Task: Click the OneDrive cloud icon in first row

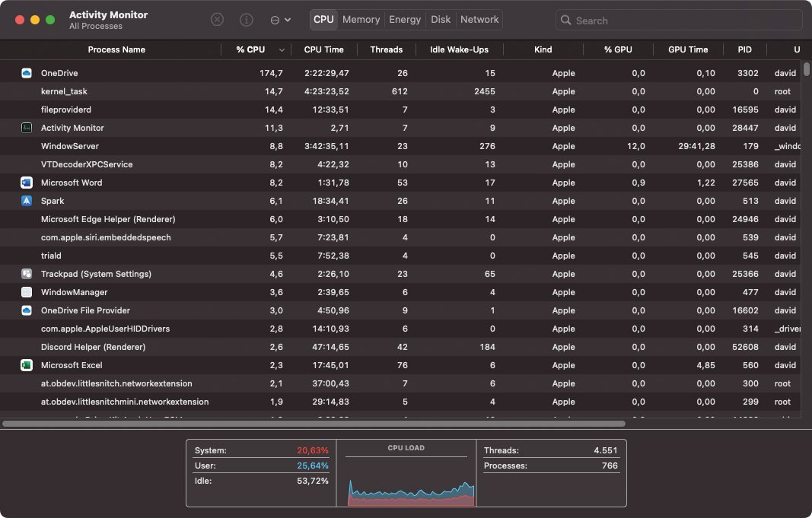Action: [27, 73]
